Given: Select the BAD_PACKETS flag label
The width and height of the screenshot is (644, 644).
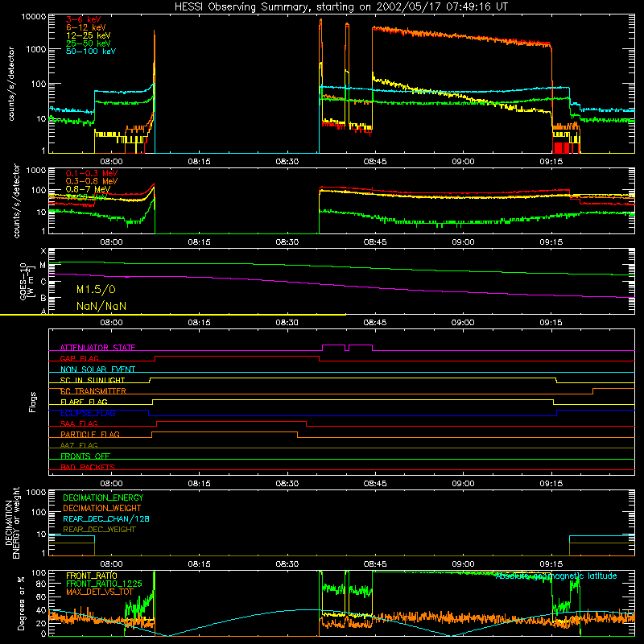Looking at the screenshot, I should (x=87, y=467).
